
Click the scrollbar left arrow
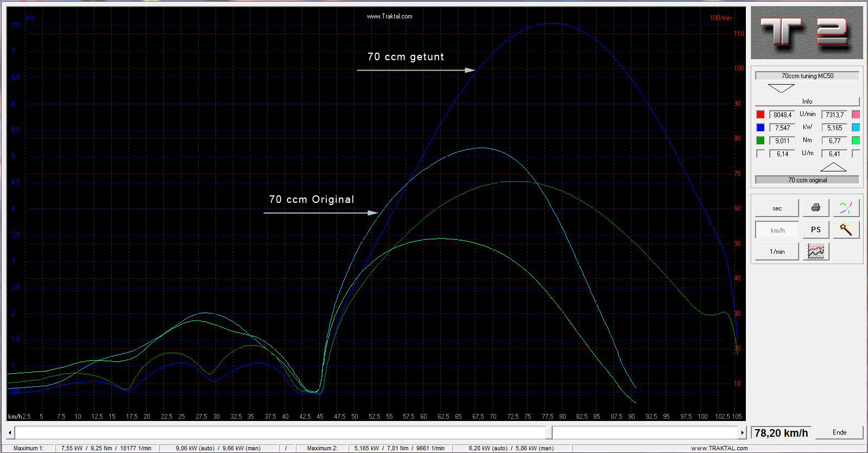click(x=10, y=432)
